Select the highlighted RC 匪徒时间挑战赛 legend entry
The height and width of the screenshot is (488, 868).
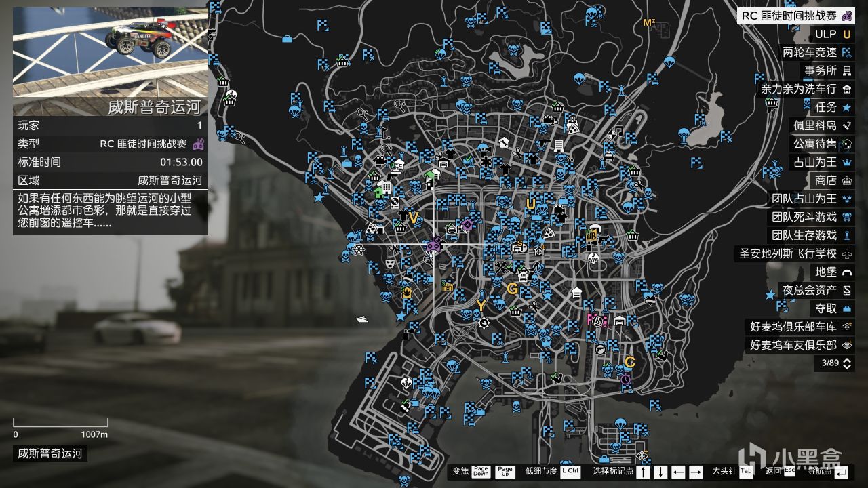795,16
